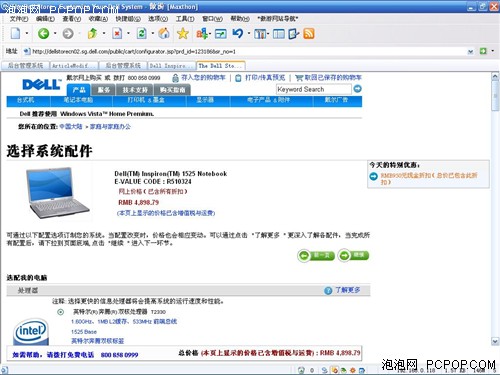Click the 家庭与家庭办公 breadcrumb link
This screenshot has height=375, width=500.
(x=110, y=127)
